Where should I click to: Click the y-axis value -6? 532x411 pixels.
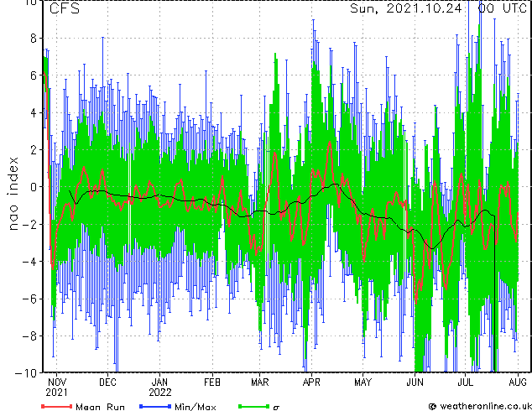[x=29, y=299]
